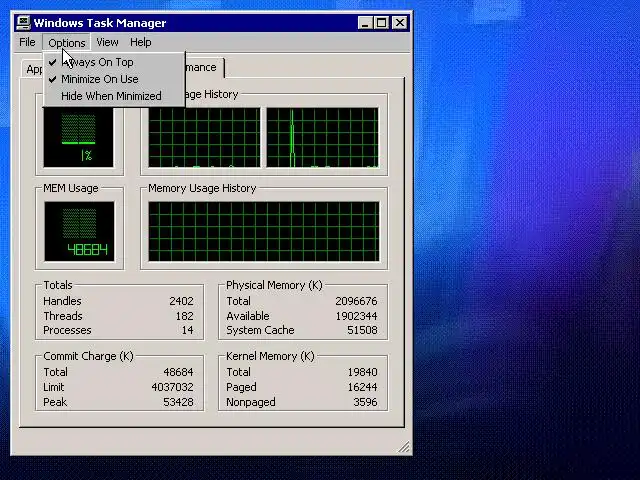The image size is (640, 480).
Task: Click the MEM Usage group label
Action: pyautogui.click(x=71, y=188)
